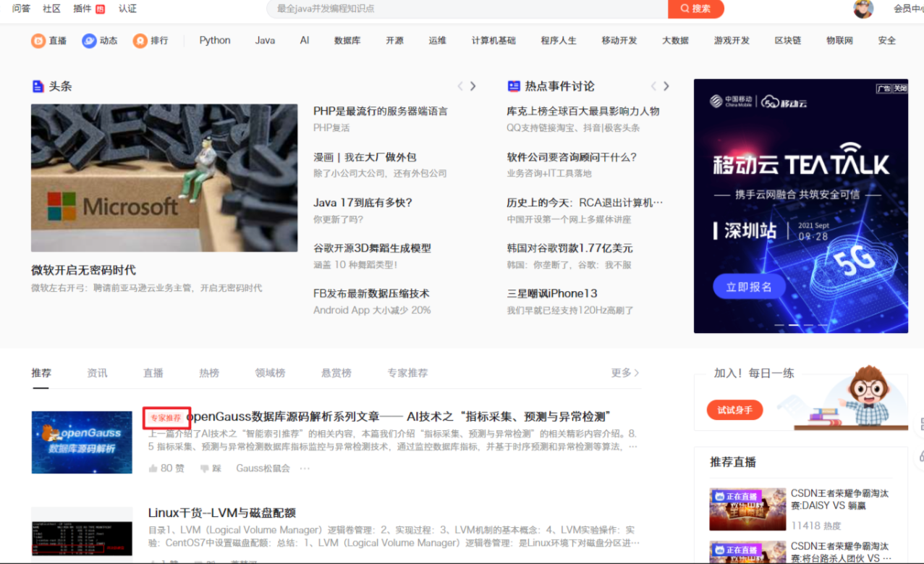Select the 领域榜 tab
The width and height of the screenshot is (924, 564).
pyautogui.click(x=270, y=373)
